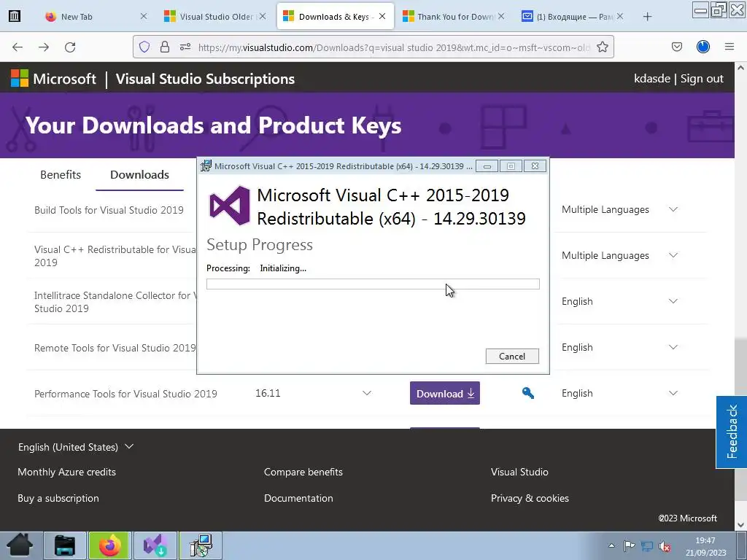Open the Pocket save icon
Screen dimensions: 747x560
676,47
